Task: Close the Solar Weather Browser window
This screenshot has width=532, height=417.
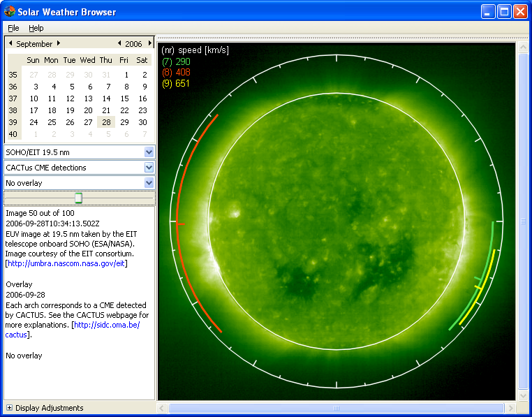Action: pos(520,12)
